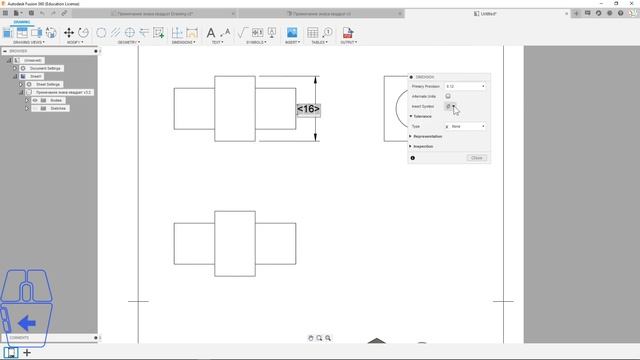Image resolution: width=640 pixels, height=360 pixels.
Task: Open the TABLES dropdown menu
Action: [320, 42]
